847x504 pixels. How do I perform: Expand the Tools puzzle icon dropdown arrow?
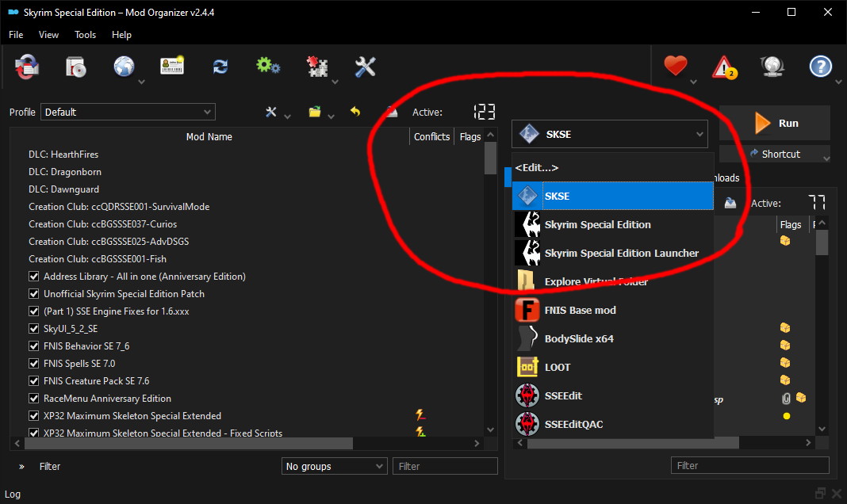(x=335, y=82)
